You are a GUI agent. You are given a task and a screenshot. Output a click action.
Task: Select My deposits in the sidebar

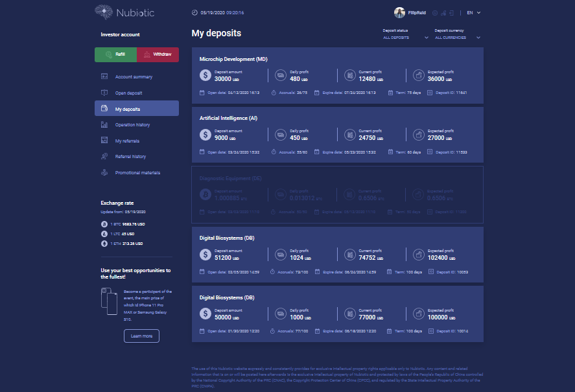(x=137, y=109)
